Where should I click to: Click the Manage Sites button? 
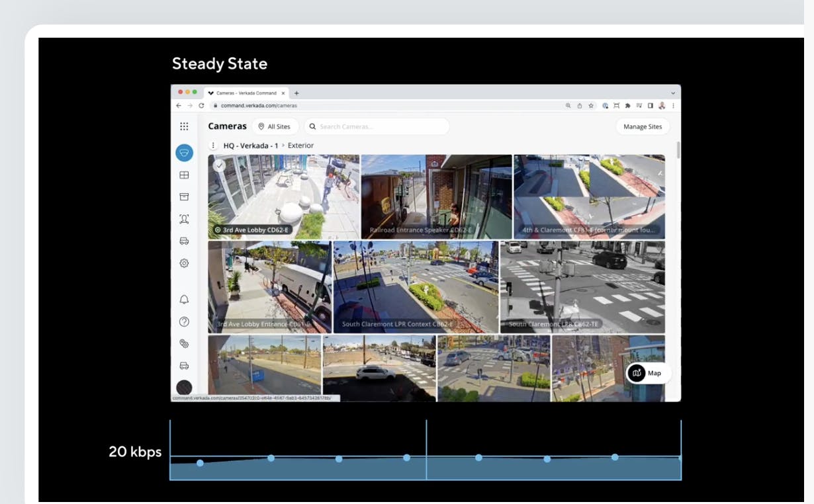pyautogui.click(x=643, y=126)
